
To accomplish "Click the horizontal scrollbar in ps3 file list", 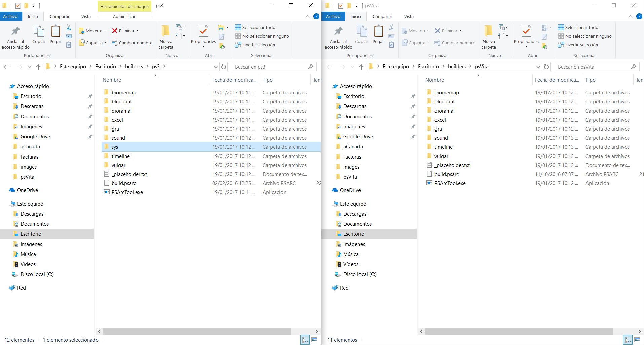I will click(x=196, y=331).
